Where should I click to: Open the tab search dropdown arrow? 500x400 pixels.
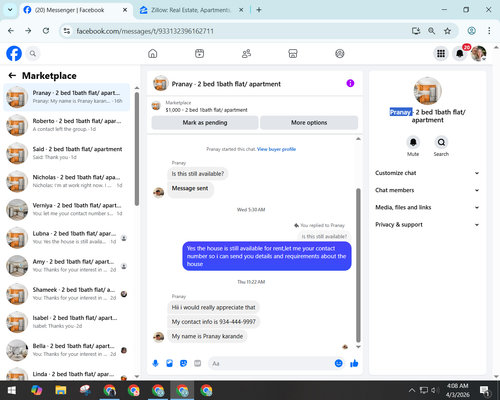pyautogui.click(x=10, y=10)
